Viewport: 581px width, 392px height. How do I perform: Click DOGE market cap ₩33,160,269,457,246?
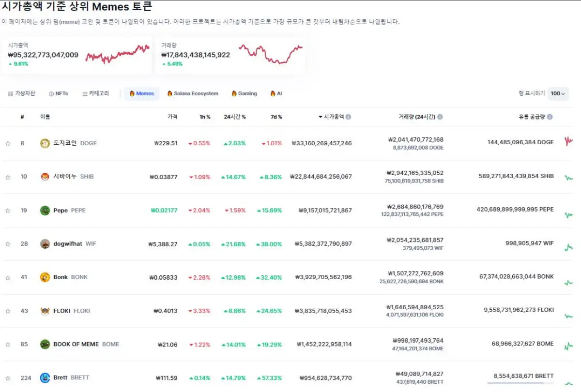pyautogui.click(x=321, y=143)
